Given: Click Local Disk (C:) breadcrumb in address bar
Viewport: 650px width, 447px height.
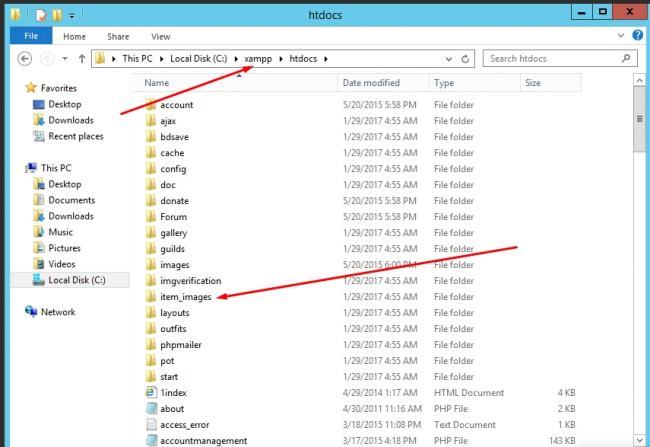Looking at the screenshot, I should pos(199,59).
